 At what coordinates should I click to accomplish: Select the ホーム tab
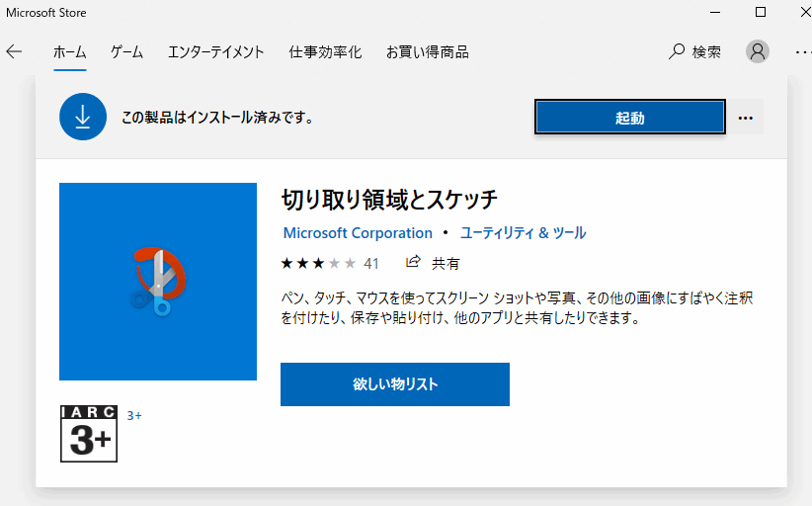point(70,51)
